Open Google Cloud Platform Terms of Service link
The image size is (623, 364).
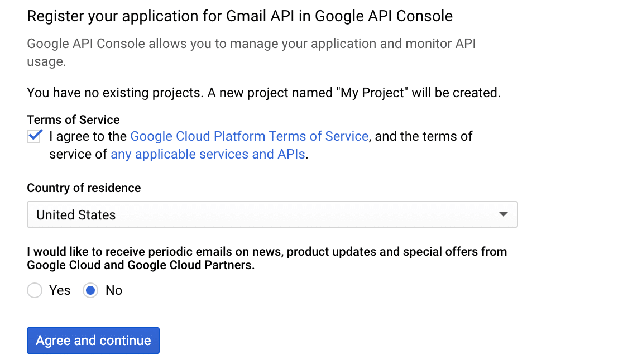click(250, 136)
